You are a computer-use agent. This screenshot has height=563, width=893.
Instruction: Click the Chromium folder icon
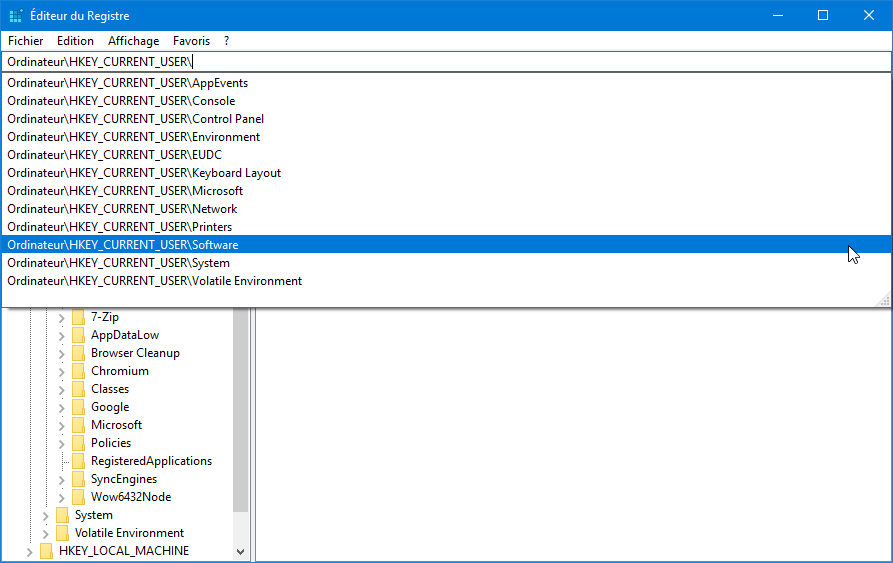click(79, 371)
